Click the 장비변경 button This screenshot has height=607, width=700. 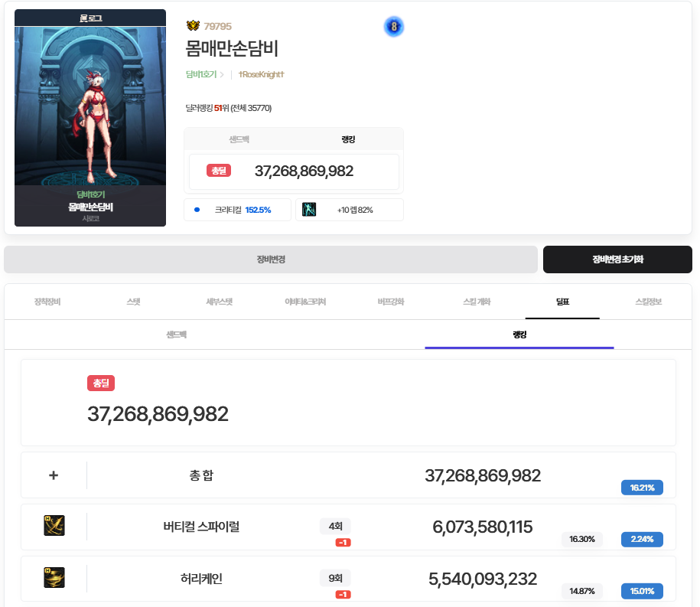271,259
